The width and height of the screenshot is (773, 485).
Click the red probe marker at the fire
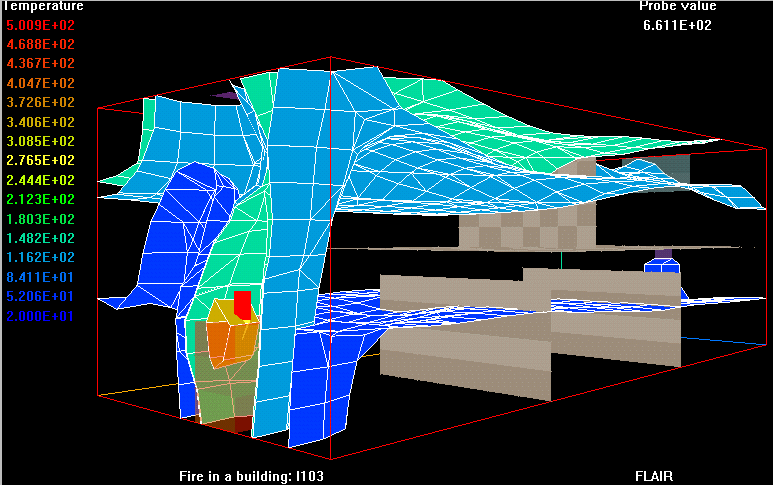tap(242, 304)
